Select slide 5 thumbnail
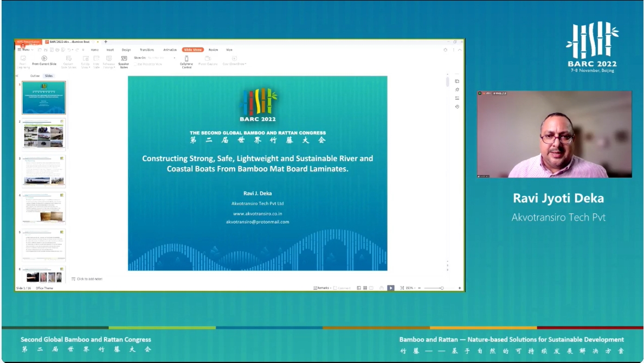The image size is (644, 363). (43, 245)
